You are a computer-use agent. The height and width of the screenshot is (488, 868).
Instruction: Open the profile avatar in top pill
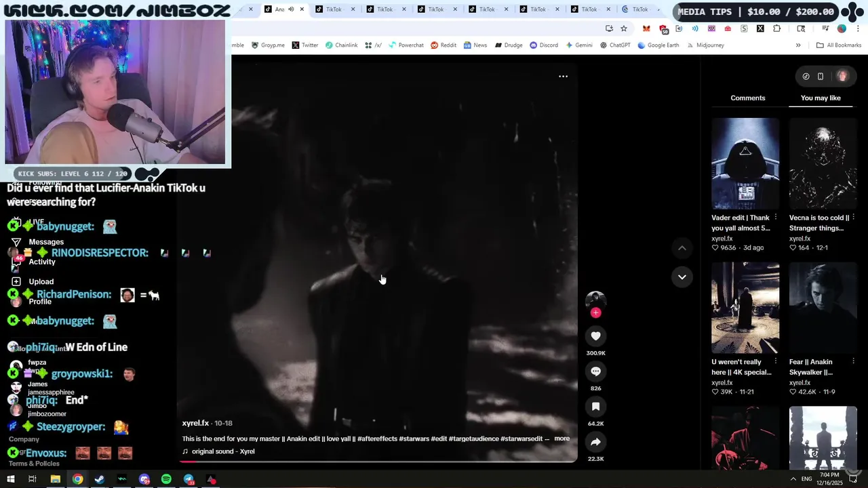click(842, 77)
